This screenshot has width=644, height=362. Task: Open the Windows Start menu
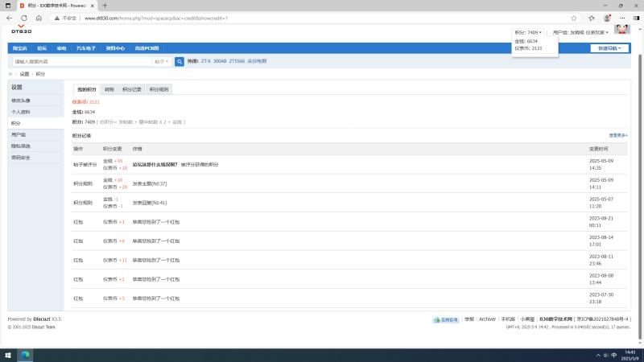pos(9,355)
